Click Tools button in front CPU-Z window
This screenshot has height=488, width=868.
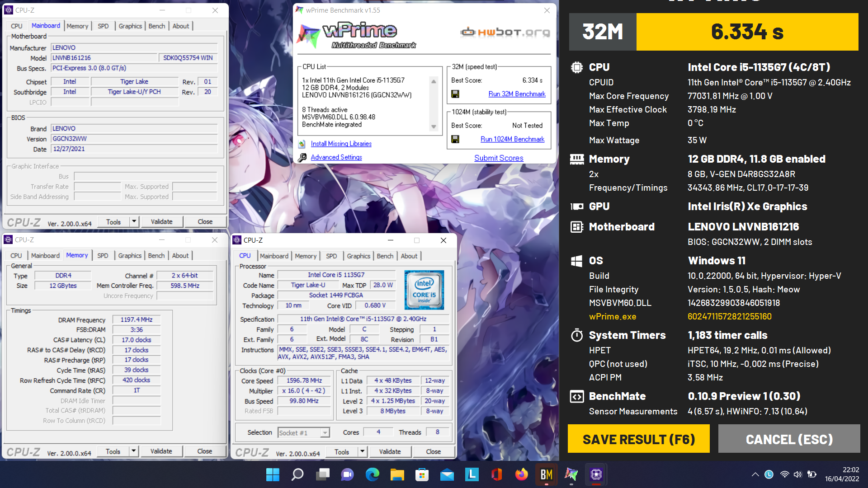coord(342,451)
